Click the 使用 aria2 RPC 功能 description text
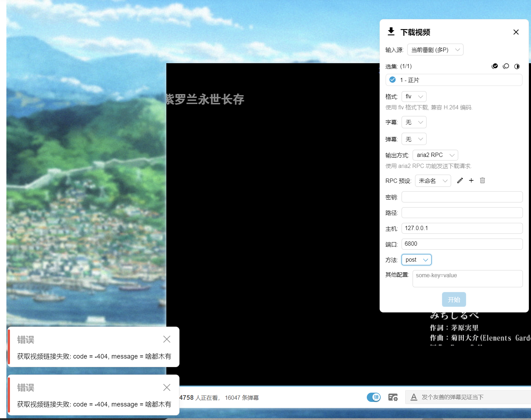This screenshot has width=531, height=420. click(429, 166)
